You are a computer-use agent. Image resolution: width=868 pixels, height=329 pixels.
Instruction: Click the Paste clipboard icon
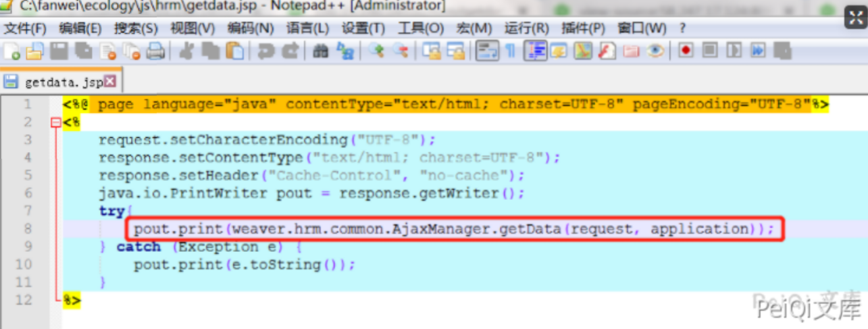click(235, 51)
